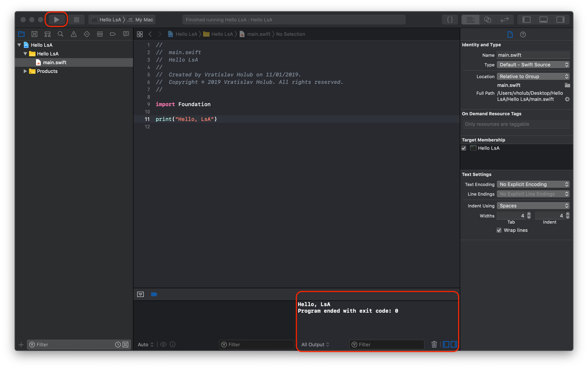
Task: Hide the debug area with toggle icon
Action: pyautogui.click(x=140, y=294)
